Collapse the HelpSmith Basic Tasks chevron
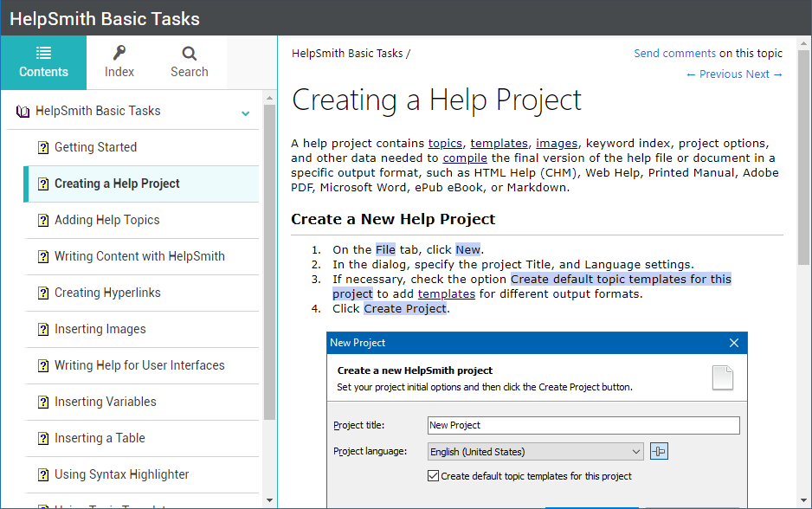The width and height of the screenshot is (812, 509). (x=246, y=113)
